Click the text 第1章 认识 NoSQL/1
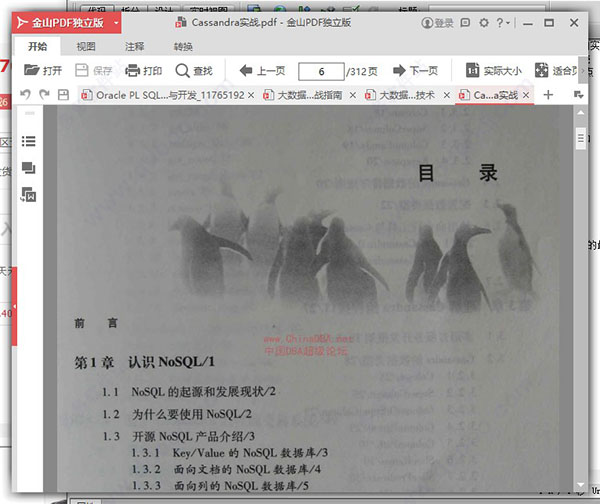The width and height of the screenshot is (600, 504). pos(144,362)
